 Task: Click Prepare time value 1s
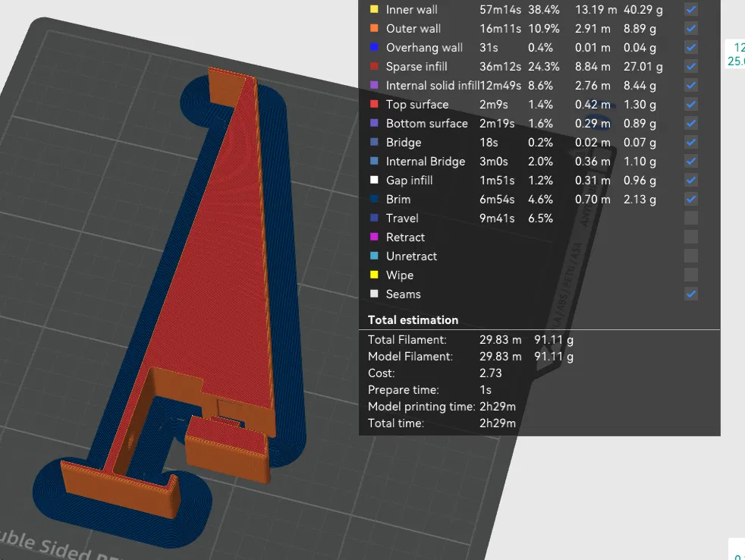point(485,390)
